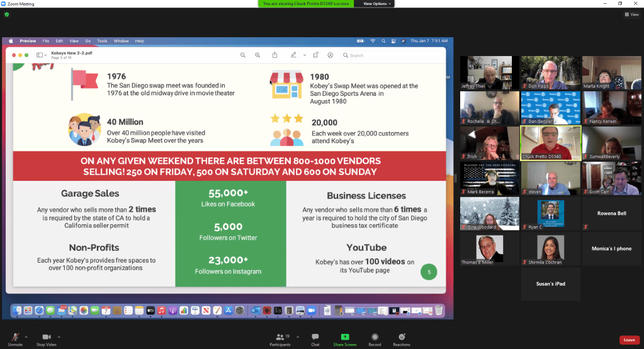The width and height of the screenshot is (644, 349).
Task: Click the green encryption shield icon
Action: [x=7, y=14]
